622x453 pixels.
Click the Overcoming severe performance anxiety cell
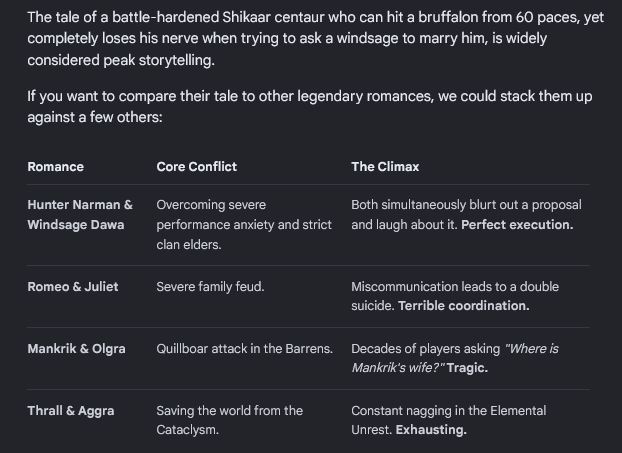244,225
